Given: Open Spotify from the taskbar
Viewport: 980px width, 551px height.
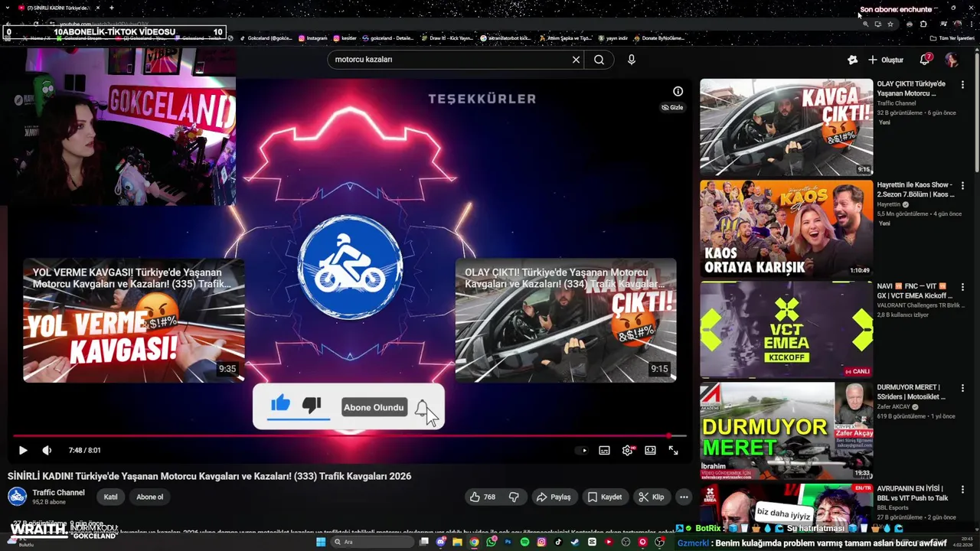Looking at the screenshot, I should (524, 542).
